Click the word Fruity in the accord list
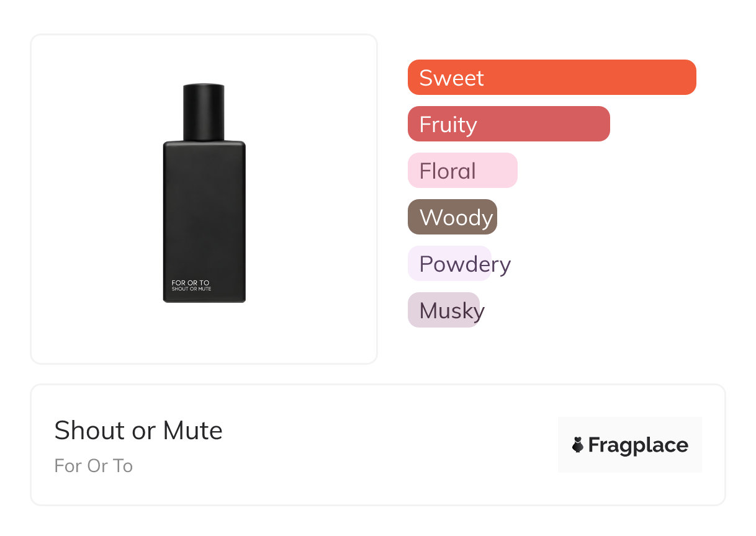Viewport: 756px width, 536px height. point(448,124)
